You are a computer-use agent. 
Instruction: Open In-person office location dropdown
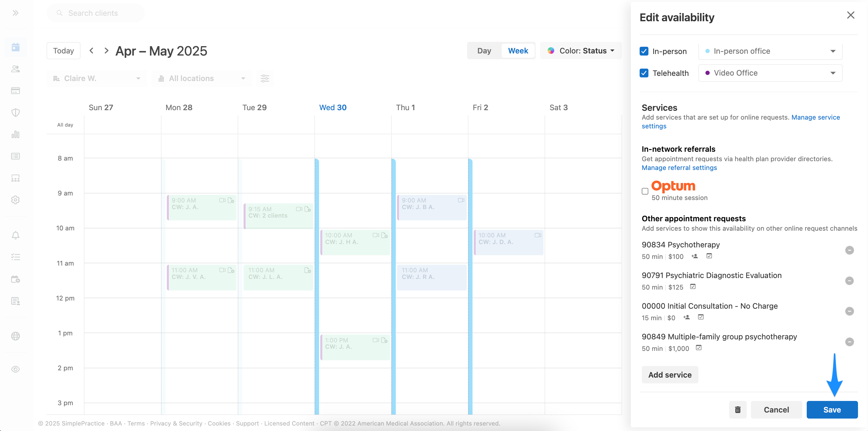pyautogui.click(x=770, y=51)
